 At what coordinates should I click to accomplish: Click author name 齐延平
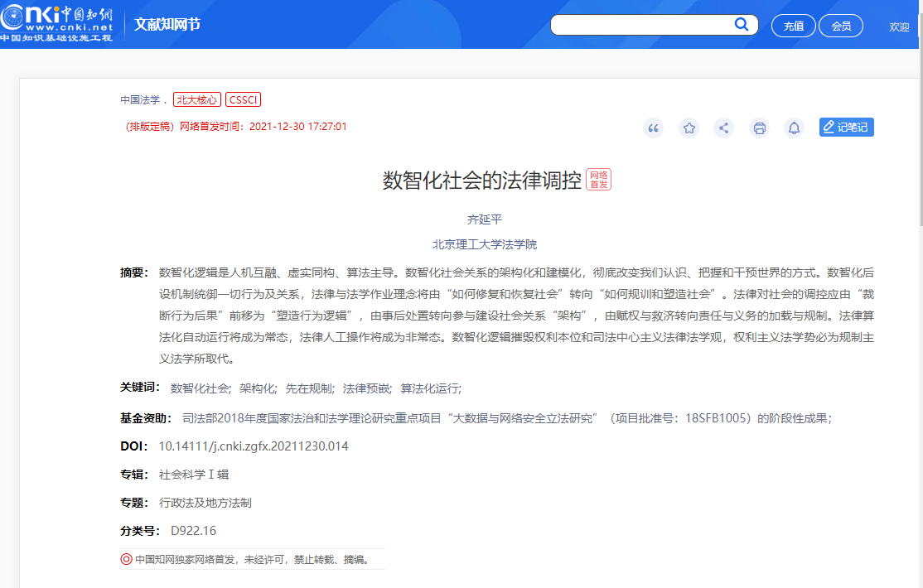tap(485, 219)
